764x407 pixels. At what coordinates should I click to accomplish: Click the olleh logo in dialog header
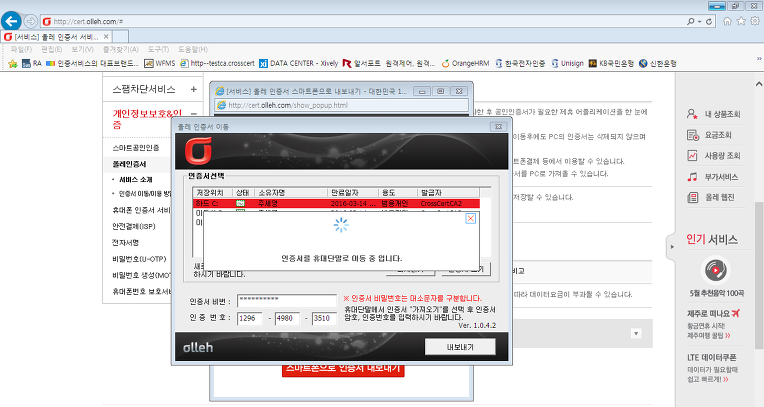coord(198,151)
